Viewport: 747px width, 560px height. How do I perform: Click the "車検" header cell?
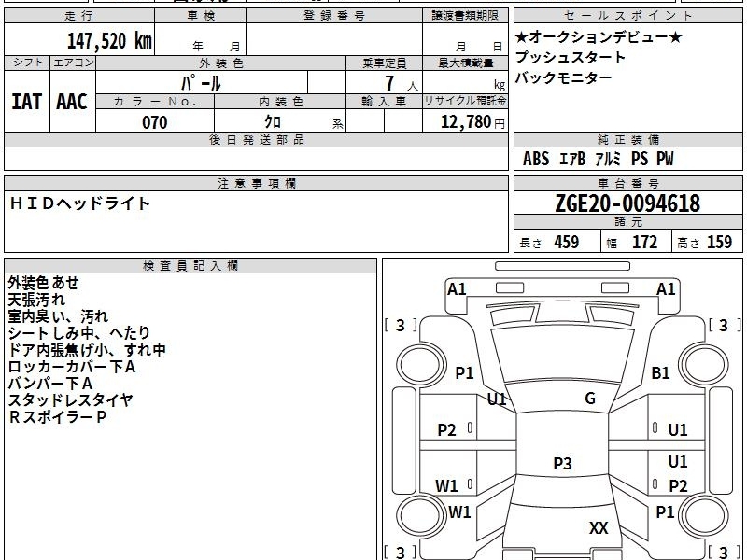click(x=201, y=16)
